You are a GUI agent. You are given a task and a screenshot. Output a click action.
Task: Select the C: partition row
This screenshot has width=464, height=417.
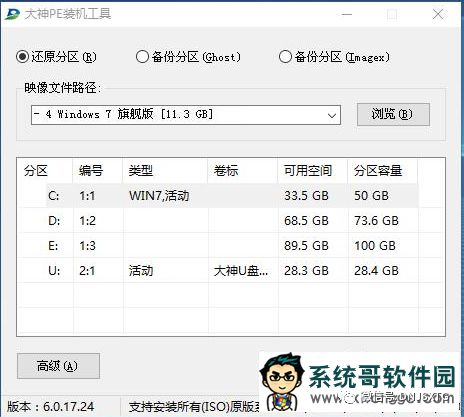pos(218,195)
